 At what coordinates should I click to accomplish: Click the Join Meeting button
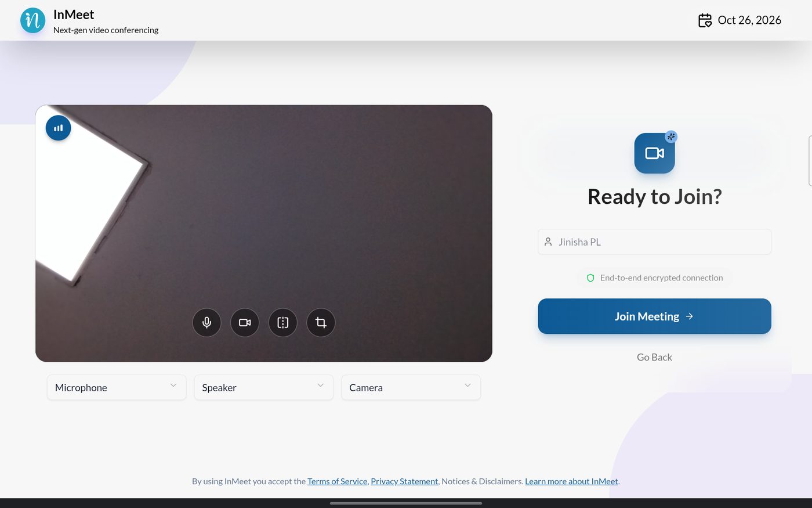(654, 316)
